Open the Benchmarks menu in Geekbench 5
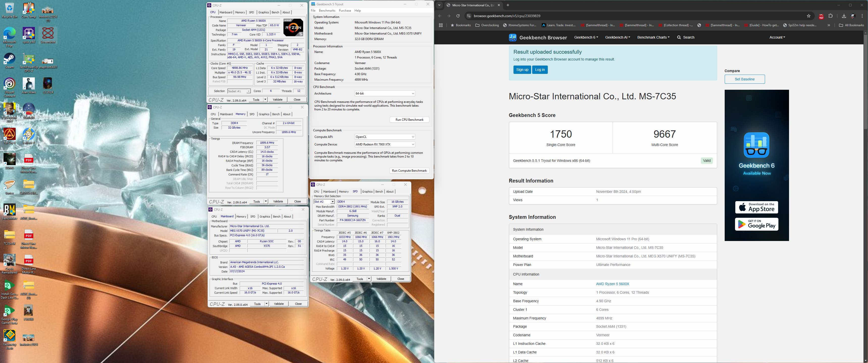This screenshot has width=868, height=363. point(327,11)
